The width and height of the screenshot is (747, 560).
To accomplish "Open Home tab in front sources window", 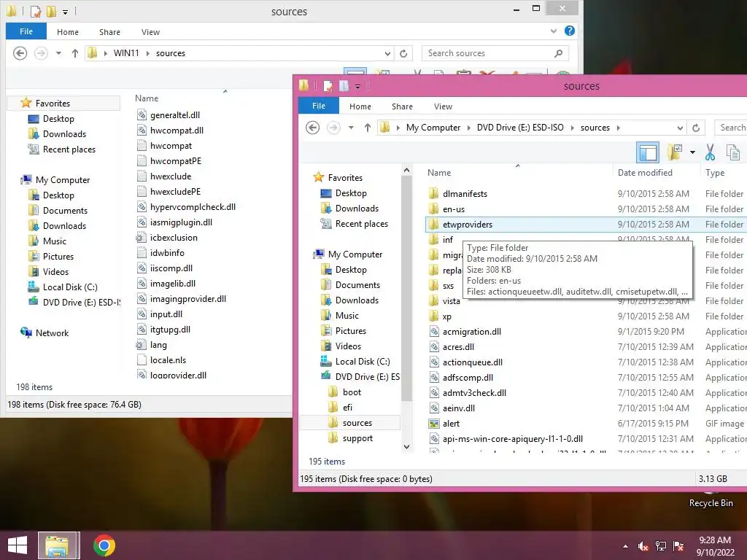I will 360,106.
